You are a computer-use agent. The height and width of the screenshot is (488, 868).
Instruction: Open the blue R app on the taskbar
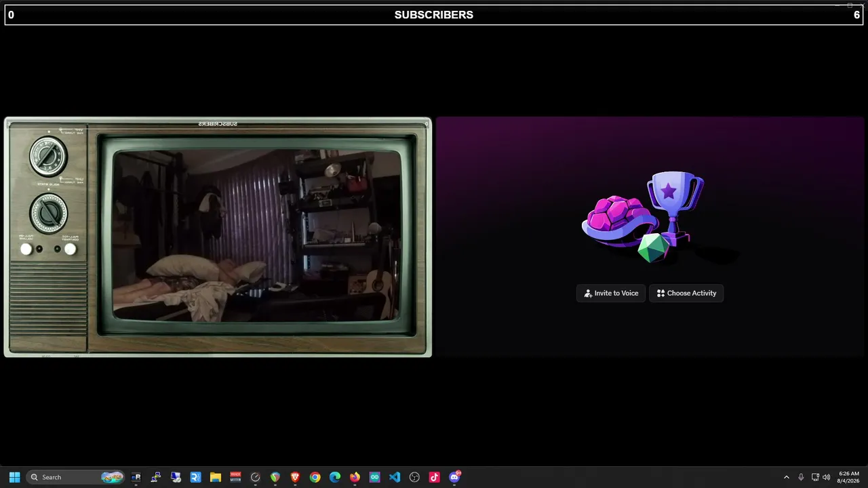(195, 477)
